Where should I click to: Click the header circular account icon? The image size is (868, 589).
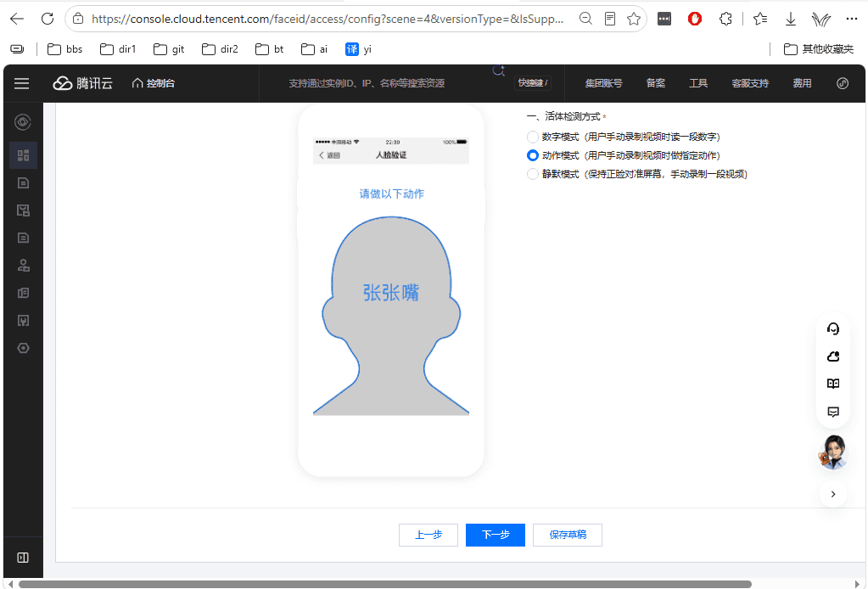pos(843,83)
